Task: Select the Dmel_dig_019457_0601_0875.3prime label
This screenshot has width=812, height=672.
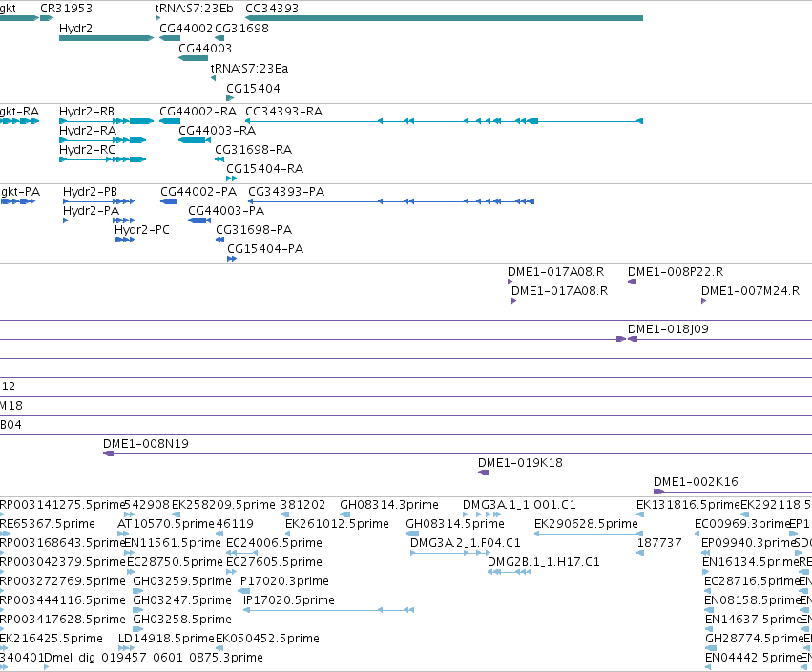Action: 154,658
